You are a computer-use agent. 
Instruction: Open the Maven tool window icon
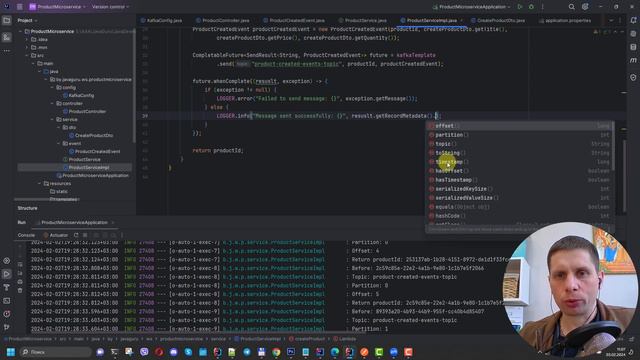click(x=633, y=60)
